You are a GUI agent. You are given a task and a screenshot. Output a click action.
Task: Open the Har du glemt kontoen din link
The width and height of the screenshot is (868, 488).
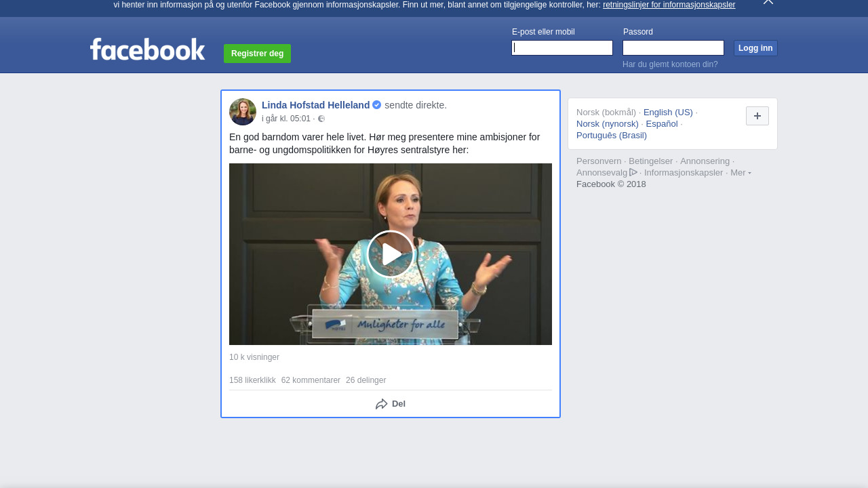[670, 64]
